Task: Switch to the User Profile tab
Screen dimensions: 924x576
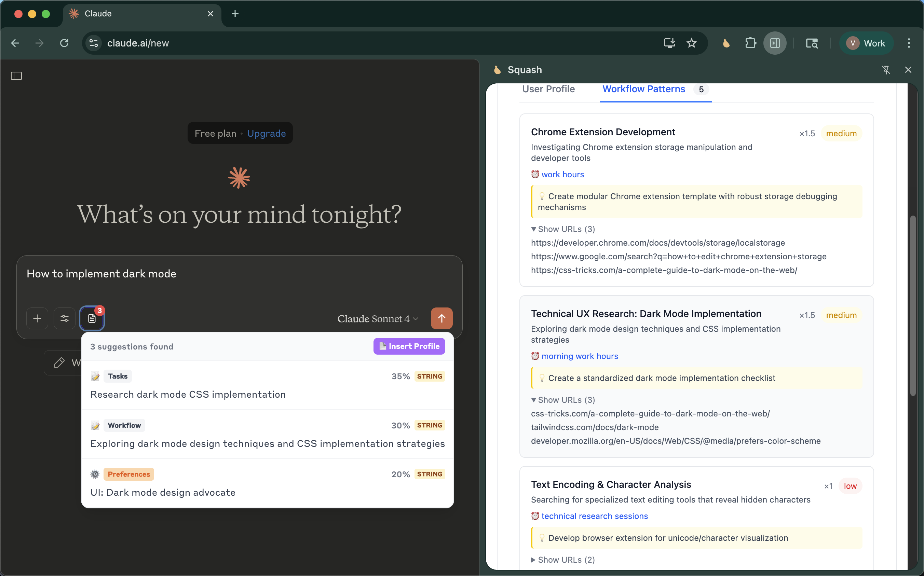Action: [x=548, y=89]
